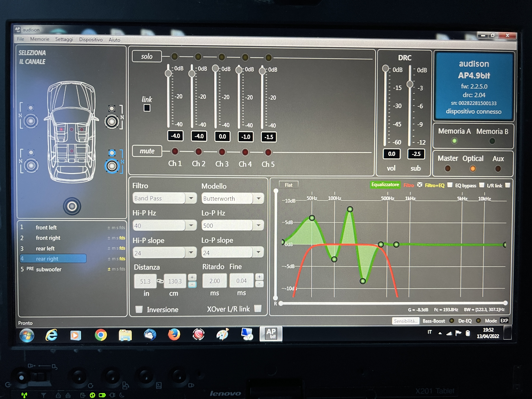
Task: Select the rear right woofer speaker icon
Action: [x=112, y=166]
